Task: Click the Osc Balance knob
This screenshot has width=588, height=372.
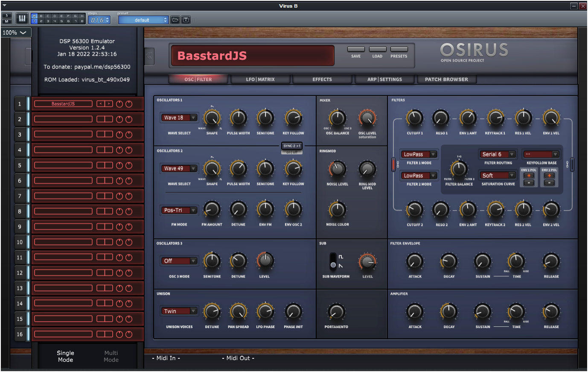Action: pos(337,117)
